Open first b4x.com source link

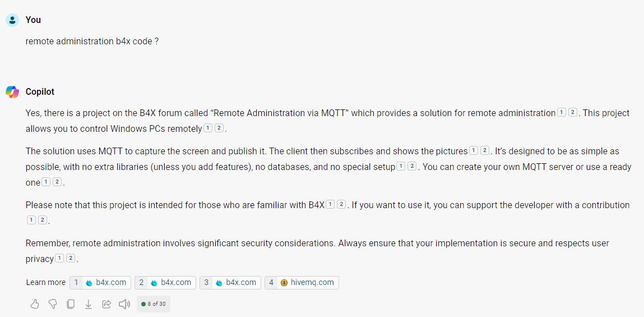click(x=100, y=282)
